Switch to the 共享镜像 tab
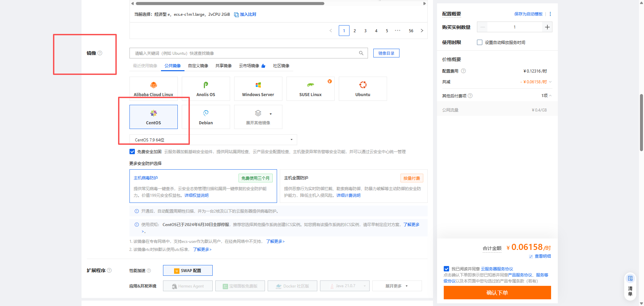This screenshot has width=644, height=306. pos(224,66)
